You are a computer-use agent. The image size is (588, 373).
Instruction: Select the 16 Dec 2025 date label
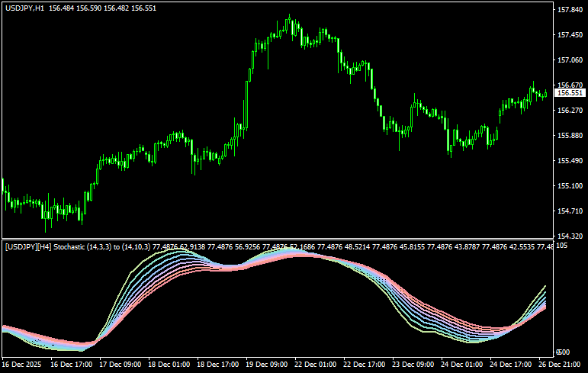(23, 365)
